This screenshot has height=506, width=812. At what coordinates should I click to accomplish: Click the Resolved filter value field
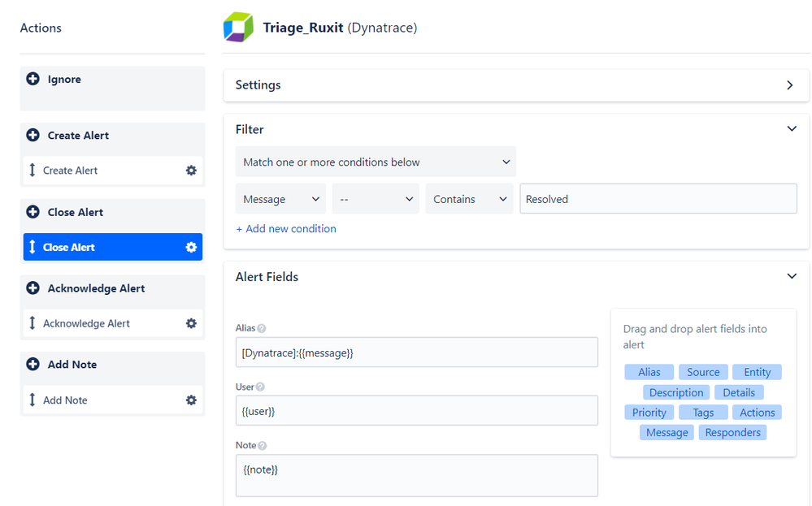click(658, 199)
